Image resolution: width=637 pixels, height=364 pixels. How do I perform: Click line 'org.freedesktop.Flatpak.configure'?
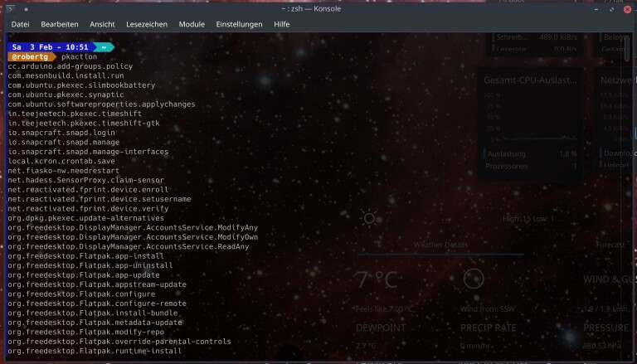81,294
